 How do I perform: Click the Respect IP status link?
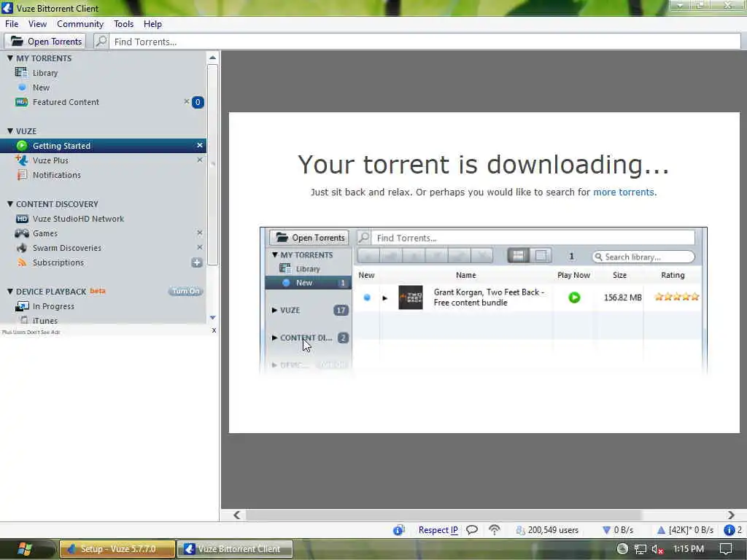tap(438, 530)
